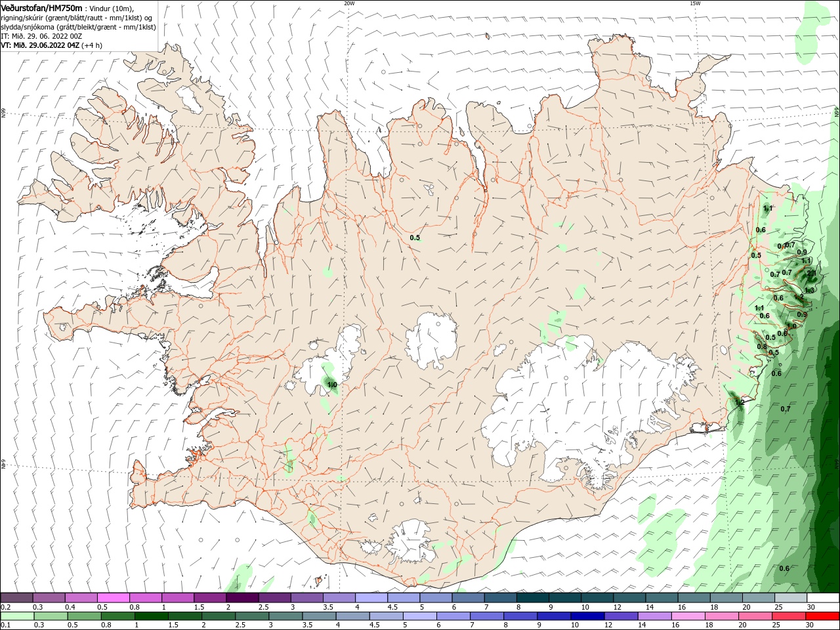The height and width of the screenshot is (630, 840).
Task: Click the darkest purple swatch in the upper legend
Action: tap(242, 598)
